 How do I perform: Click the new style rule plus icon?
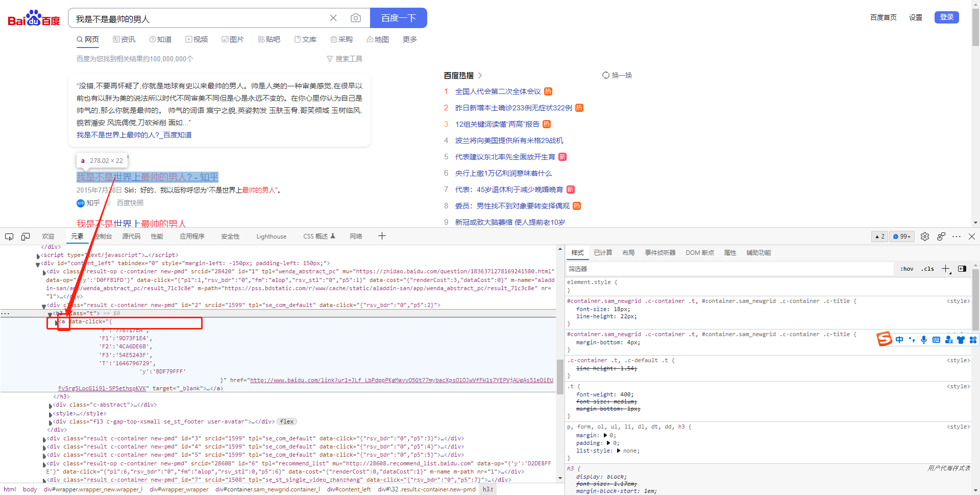(945, 269)
